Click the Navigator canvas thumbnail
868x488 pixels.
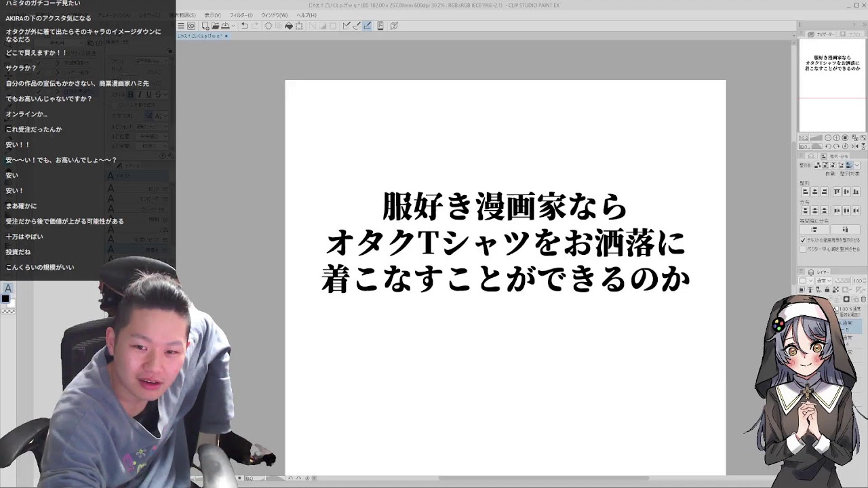[833, 85]
